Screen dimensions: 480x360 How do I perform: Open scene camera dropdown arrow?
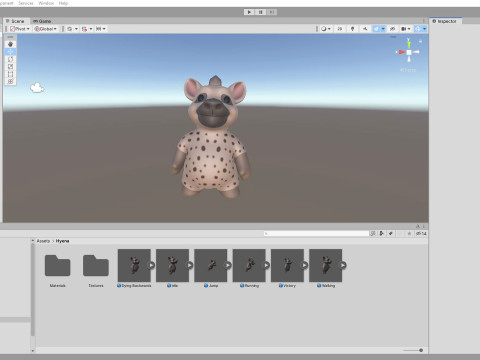coord(409,29)
